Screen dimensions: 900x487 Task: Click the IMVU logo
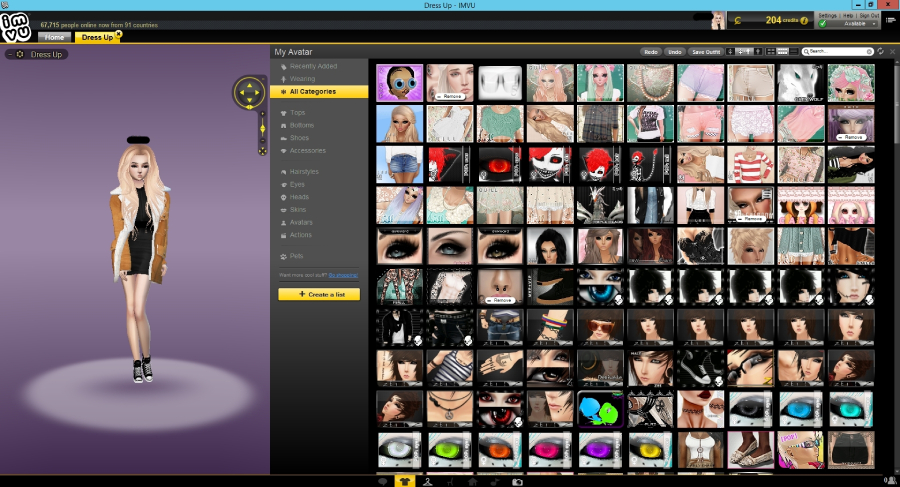point(15,27)
